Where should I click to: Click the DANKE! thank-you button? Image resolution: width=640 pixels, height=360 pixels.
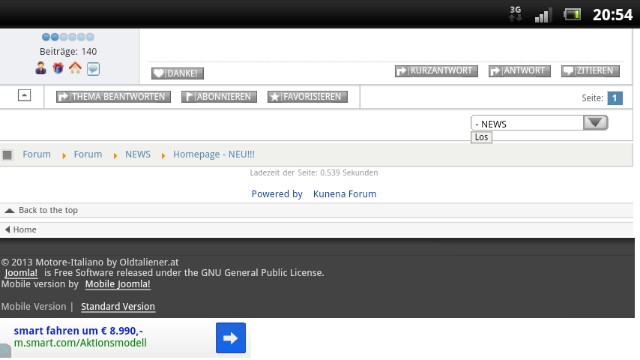[x=177, y=73]
